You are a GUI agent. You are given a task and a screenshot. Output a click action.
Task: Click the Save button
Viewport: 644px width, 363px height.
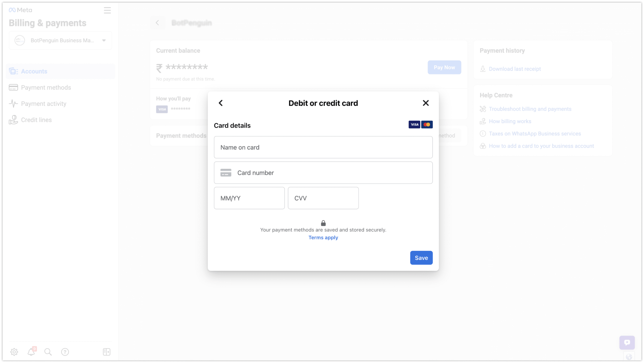click(421, 258)
